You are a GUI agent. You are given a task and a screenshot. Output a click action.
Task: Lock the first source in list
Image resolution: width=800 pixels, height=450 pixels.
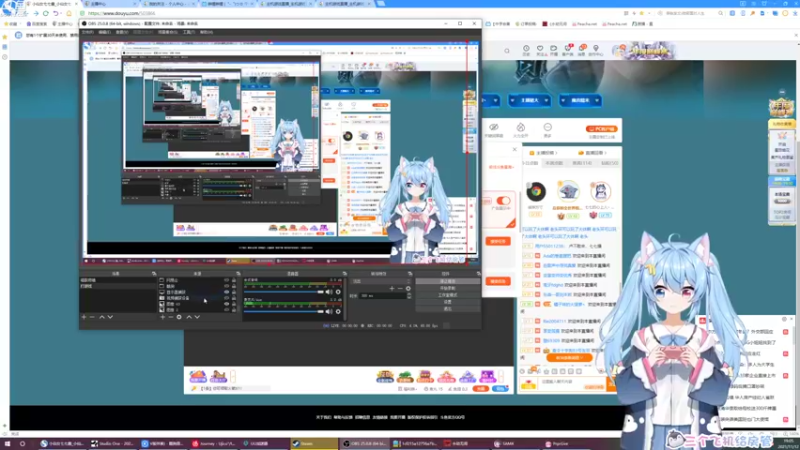(x=234, y=280)
